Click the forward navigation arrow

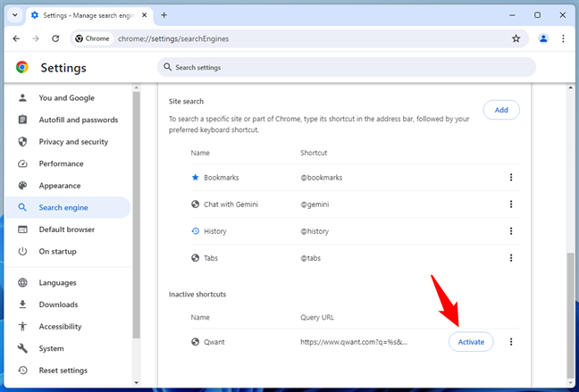tap(36, 38)
